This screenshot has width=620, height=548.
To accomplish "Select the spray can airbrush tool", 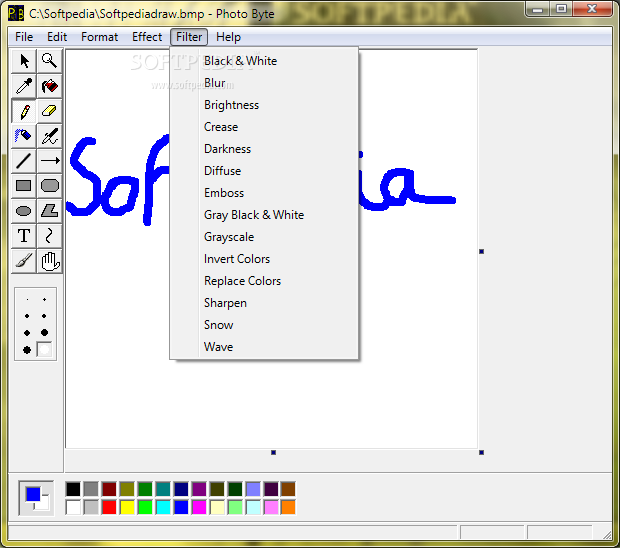I will click(24, 136).
